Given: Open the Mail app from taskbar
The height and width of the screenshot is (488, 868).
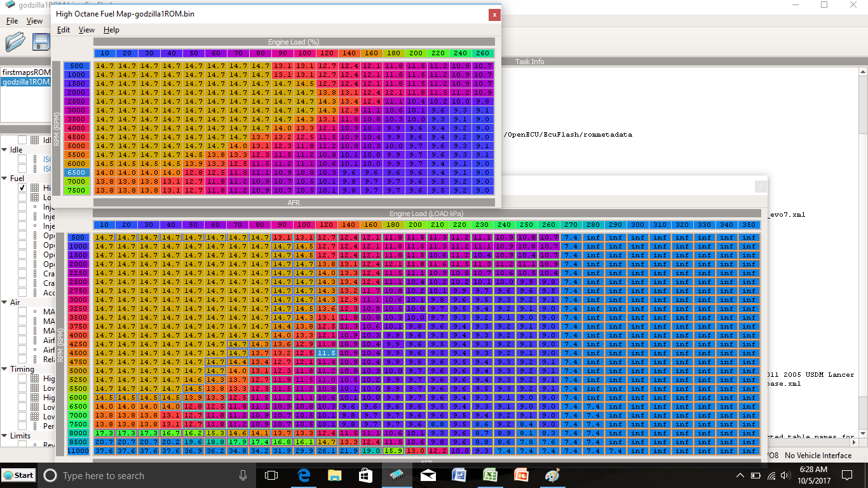Looking at the screenshot, I should pos(428,475).
